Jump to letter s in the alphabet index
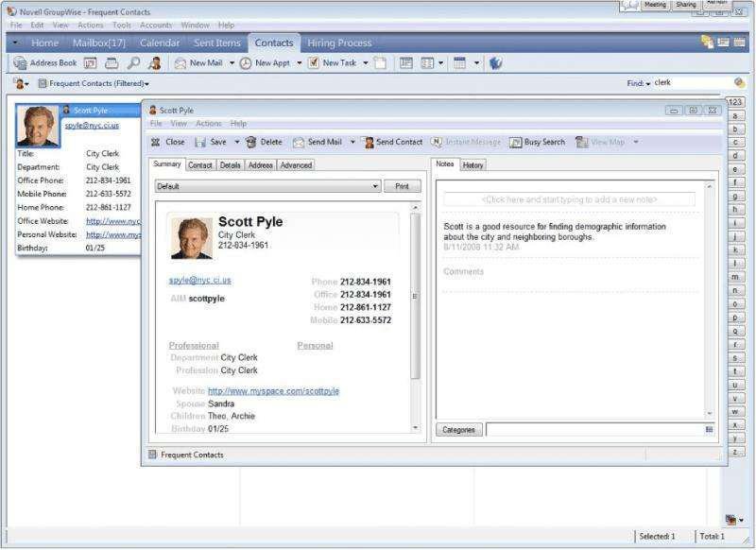The image size is (756, 550). 735,358
